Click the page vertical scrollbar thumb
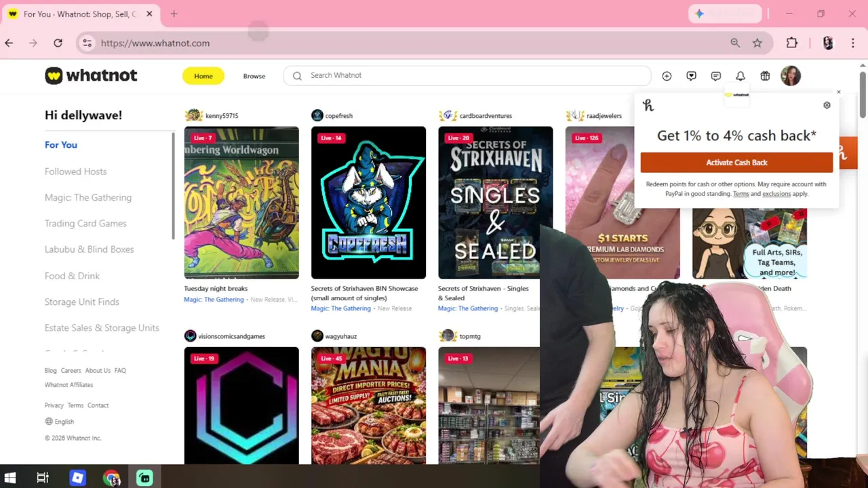 pos(863,94)
